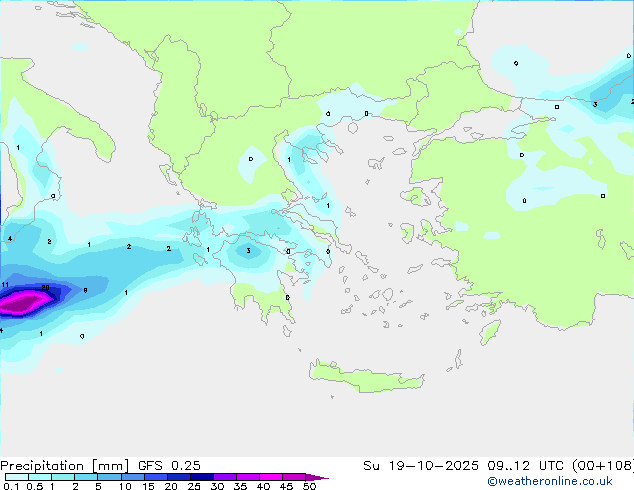Click the magenta precipitation maximum on the map
This screenshot has height=490, width=634.
pos(24,303)
